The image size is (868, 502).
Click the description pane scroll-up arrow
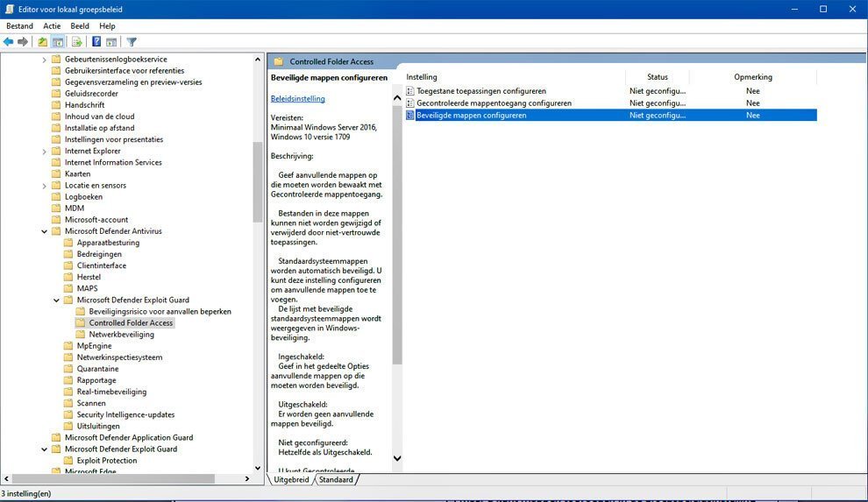click(x=397, y=98)
